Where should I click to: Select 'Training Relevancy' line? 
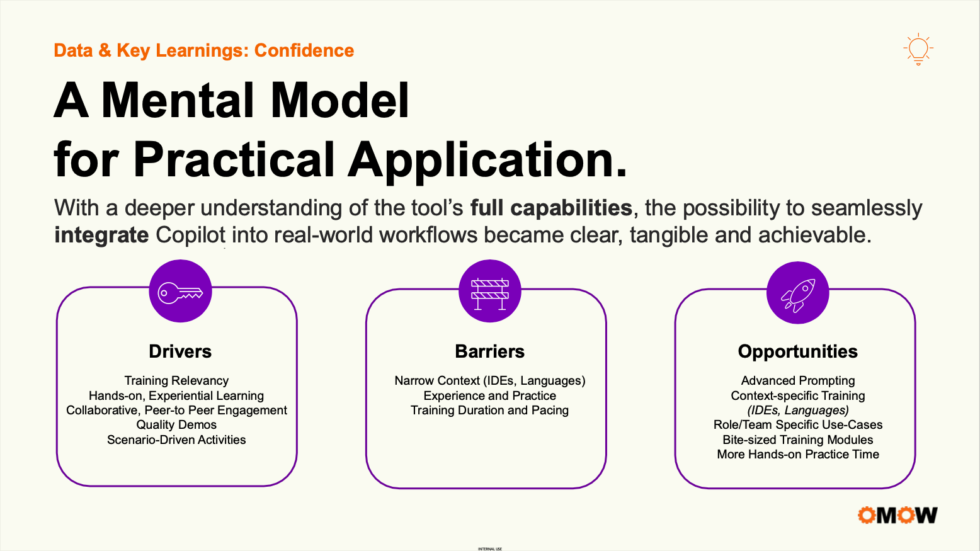pos(176,380)
